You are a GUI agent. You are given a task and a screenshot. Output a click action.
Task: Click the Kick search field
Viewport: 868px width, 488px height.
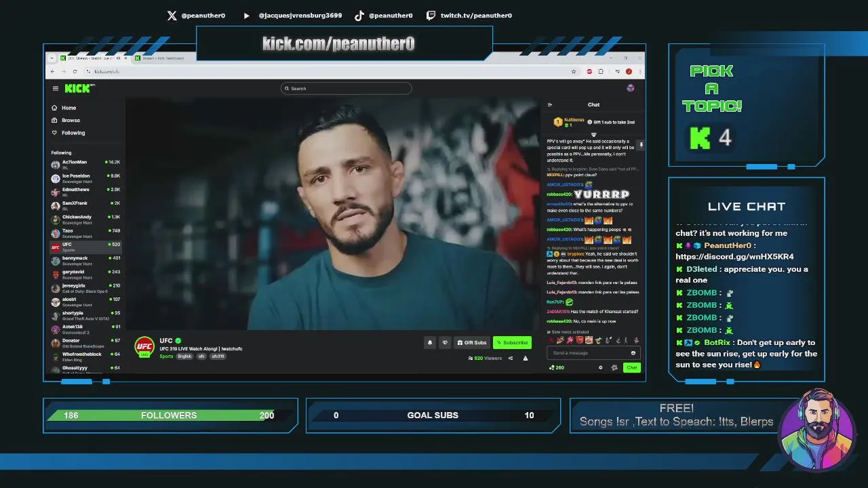click(346, 88)
